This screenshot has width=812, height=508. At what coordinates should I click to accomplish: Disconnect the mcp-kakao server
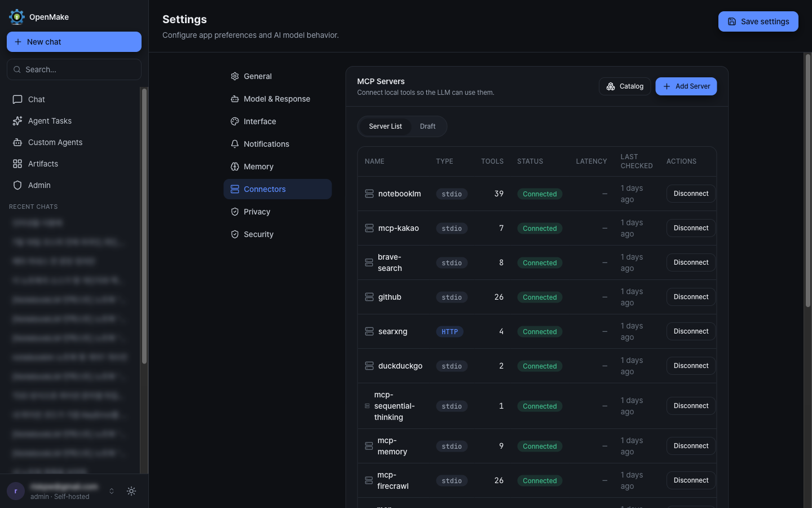pyautogui.click(x=691, y=228)
